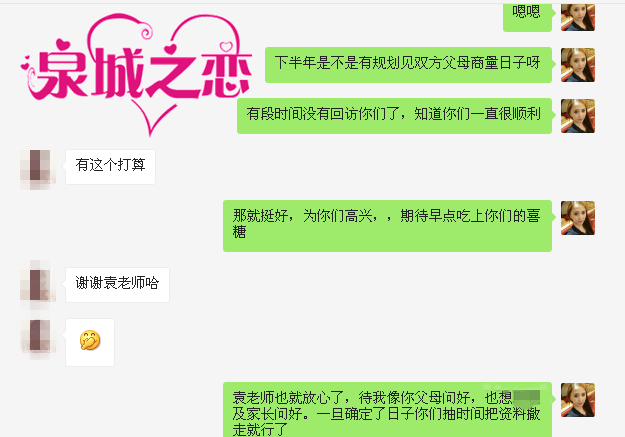Click blurred avatar beside 有这个打算
Viewport: 625px width, 437px height.
pos(37,167)
